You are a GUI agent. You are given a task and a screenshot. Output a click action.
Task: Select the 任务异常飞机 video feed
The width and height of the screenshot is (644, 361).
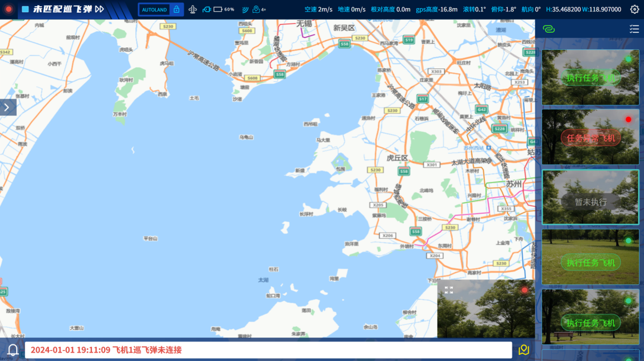click(x=590, y=137)
